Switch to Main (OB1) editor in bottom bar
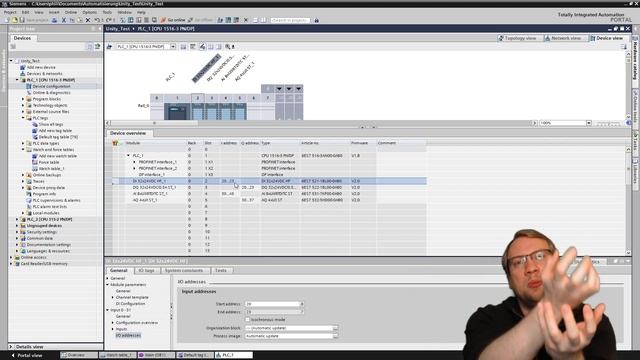This screenshot has width=640, height=360. pos(156,356)
